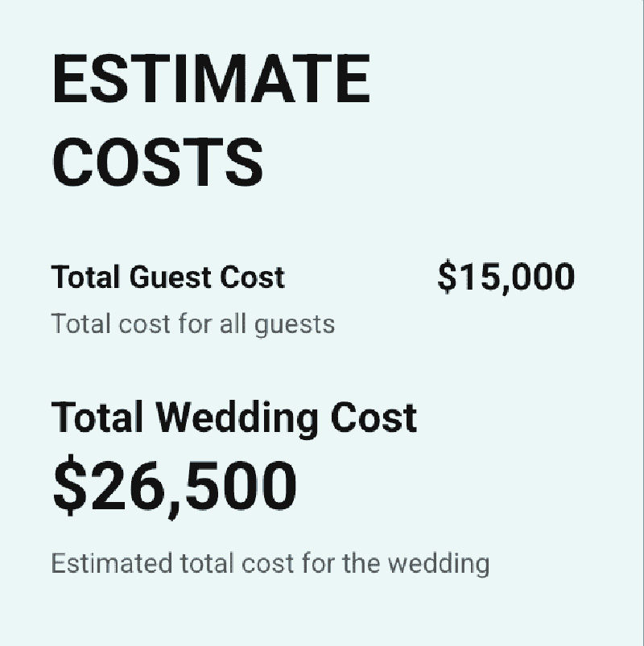Viewport: 644px width, 646px height.
Task: Click 'Cost' in the Total Guest Cost label
Action: point(254,278)
